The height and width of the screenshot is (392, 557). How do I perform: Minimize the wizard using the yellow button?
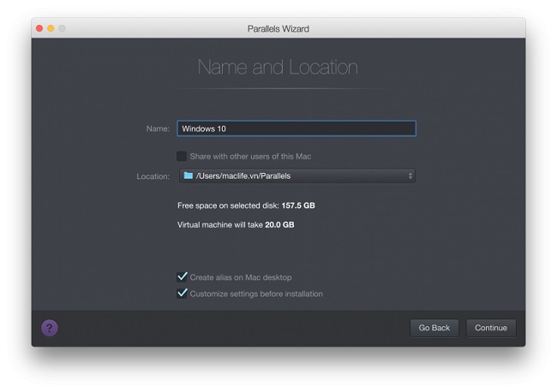click(51, 28)
